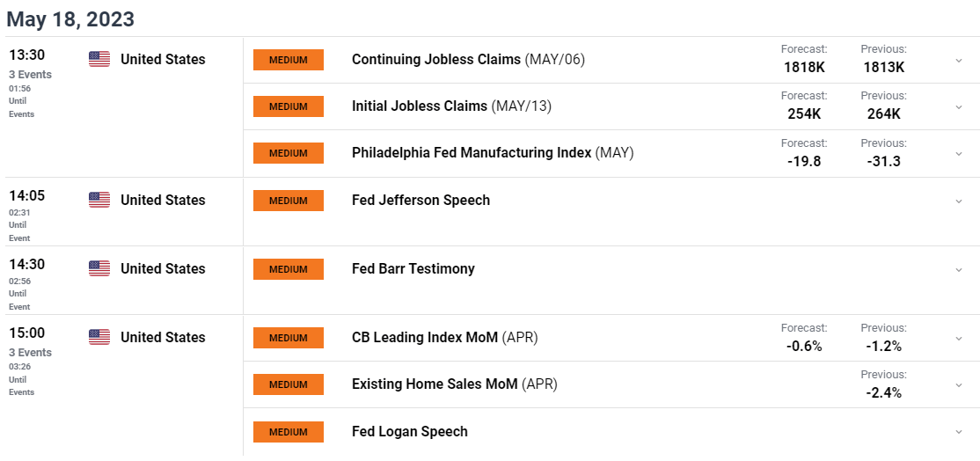Click MEDIUM badge for Continuing Jobless Claims
This screenshot has width=980, height=461.
pos(289,60)
